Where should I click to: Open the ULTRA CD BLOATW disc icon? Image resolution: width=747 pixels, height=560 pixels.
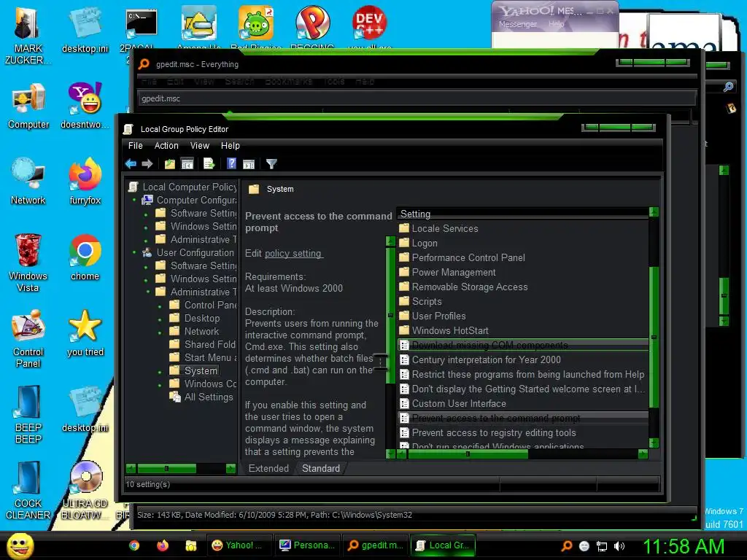point(85,491)
